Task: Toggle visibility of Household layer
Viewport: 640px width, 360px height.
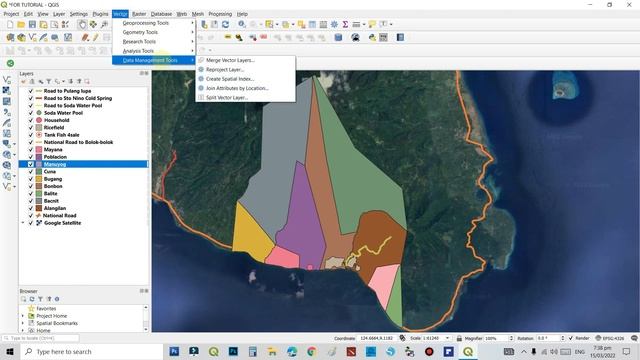Action: [x=31, y=120]
